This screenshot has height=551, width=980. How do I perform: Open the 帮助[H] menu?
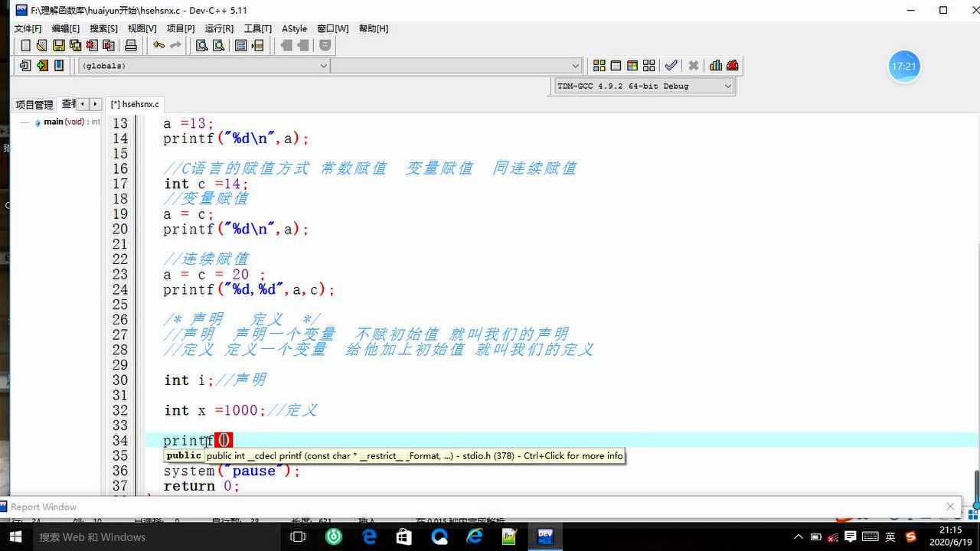(x=374, y=28)
